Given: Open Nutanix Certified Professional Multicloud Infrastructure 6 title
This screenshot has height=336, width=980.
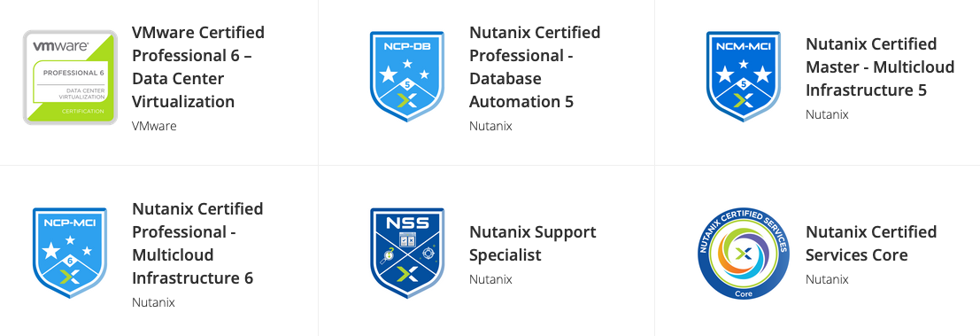Looking at the screenshot, I should point(197,244).
